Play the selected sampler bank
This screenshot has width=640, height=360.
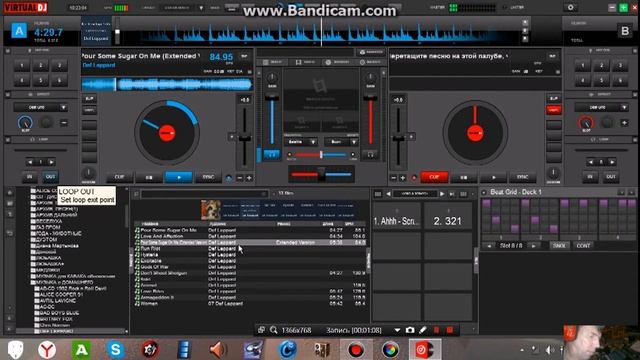(442, 194)
